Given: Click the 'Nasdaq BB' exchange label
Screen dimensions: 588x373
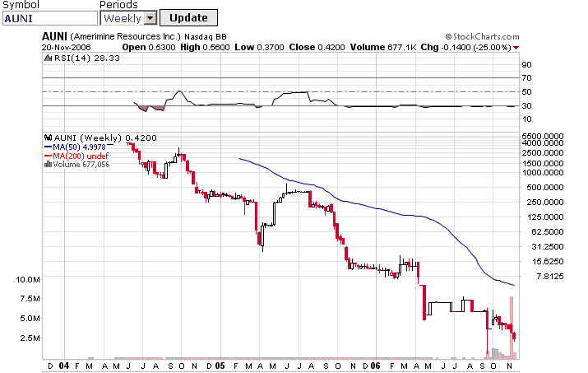Looking at the screenshot, I should tap(206, 37).
